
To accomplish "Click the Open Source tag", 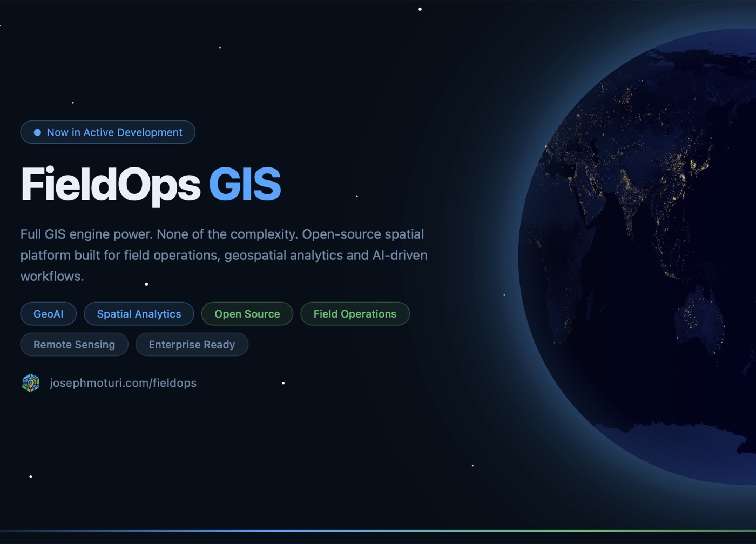I will click(247, 314).
